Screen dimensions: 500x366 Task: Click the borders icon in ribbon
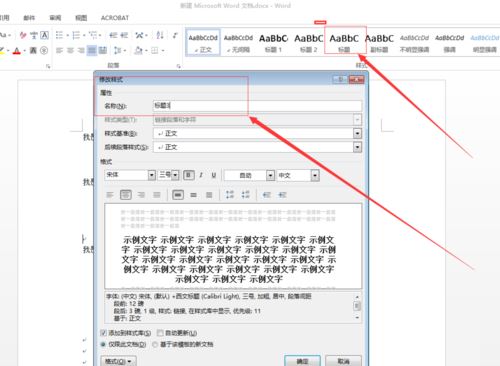pyautogui.click(x=154, y=50)
